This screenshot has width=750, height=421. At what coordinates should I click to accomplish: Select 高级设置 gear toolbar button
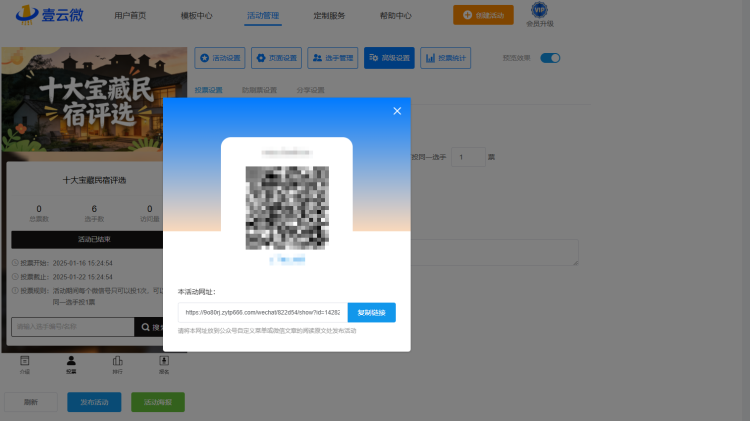[x=389, y=58]
